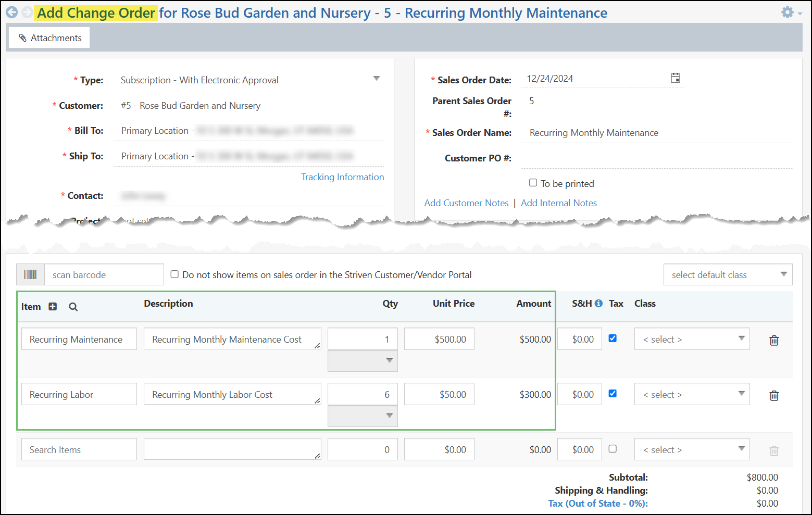Click the trash icon on the Search Items row

point(774,450)
